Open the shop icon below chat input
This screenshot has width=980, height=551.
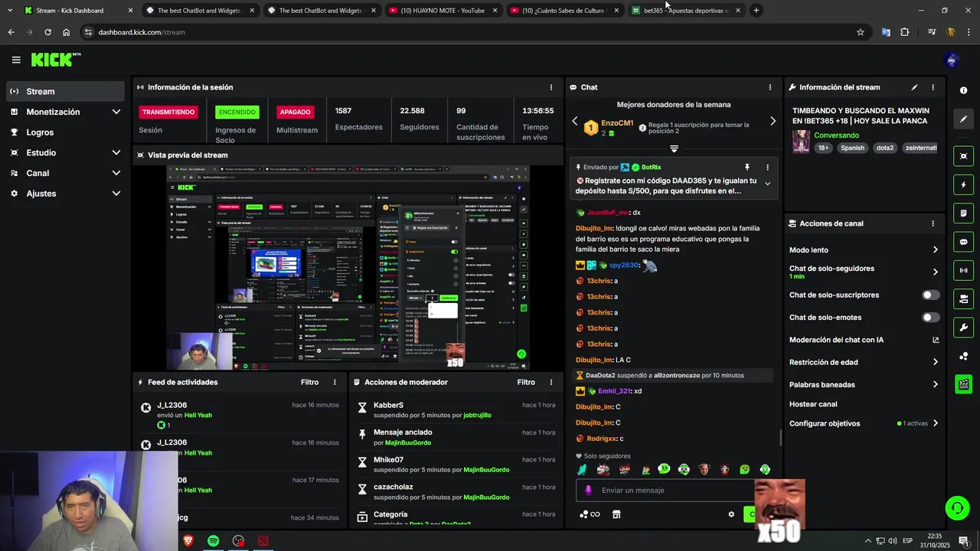click(616, 514)
